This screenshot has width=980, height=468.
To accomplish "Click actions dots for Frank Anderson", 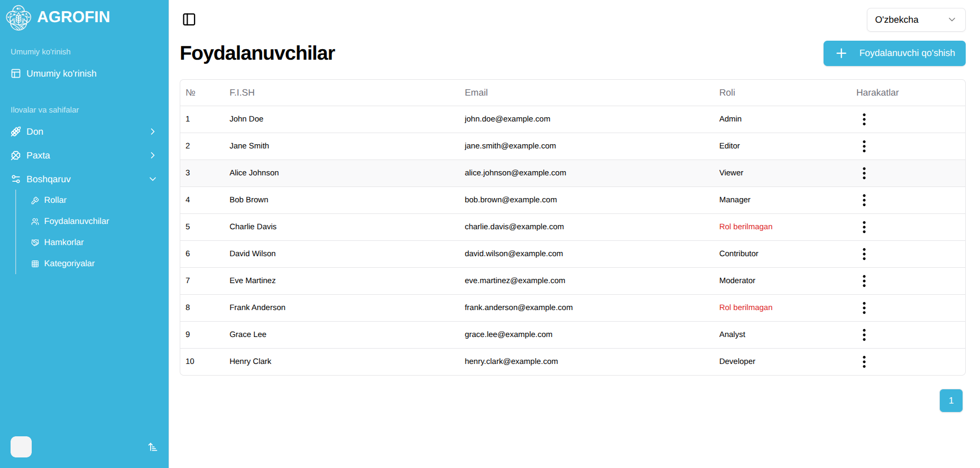I will click(x=864, y=308).
